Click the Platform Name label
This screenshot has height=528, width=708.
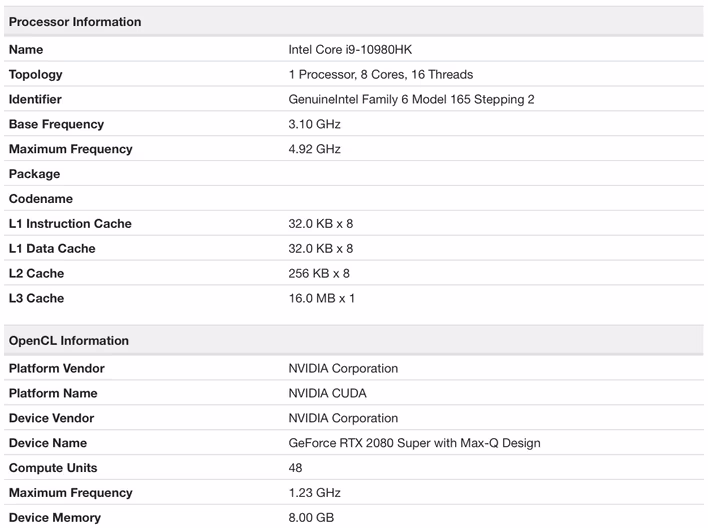coord(53,393)
